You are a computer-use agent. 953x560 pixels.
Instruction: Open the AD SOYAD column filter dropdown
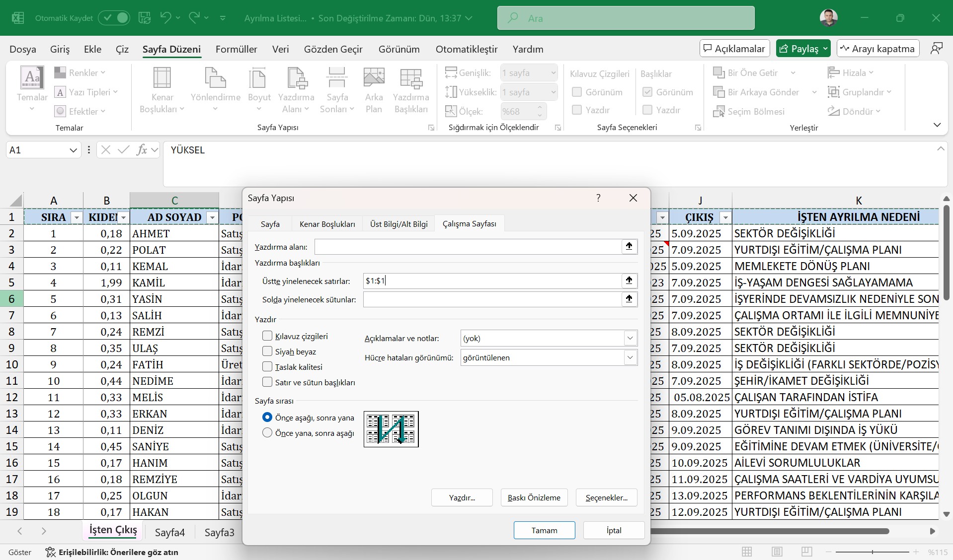[212, 217]
